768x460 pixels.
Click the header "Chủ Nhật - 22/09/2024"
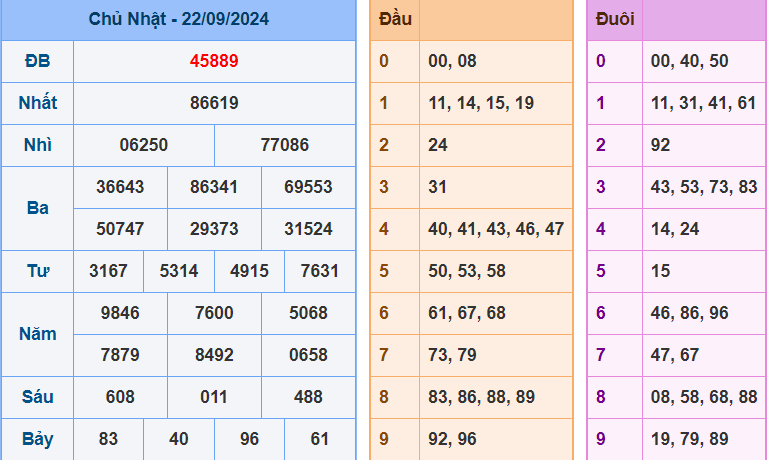[x=178, y=19]
